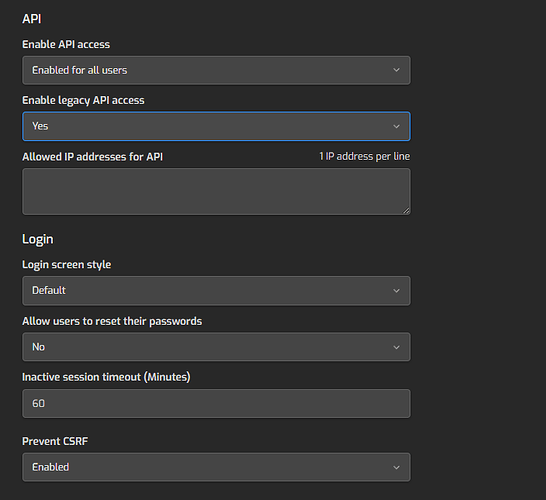Click the chevron arrow in the Default dropdown
546x500 pixels.
pos(396,291)
